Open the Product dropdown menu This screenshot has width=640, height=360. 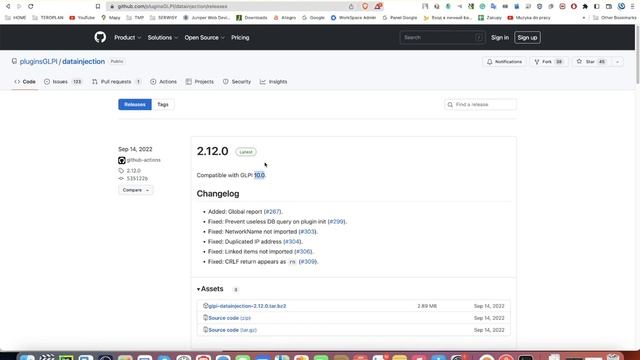[x=127, y=38]
